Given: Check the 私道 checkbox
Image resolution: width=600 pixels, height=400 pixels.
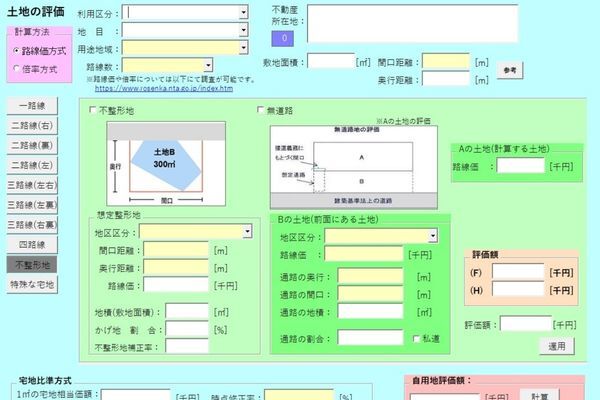Looking at the screenshot, I should 417,339.
